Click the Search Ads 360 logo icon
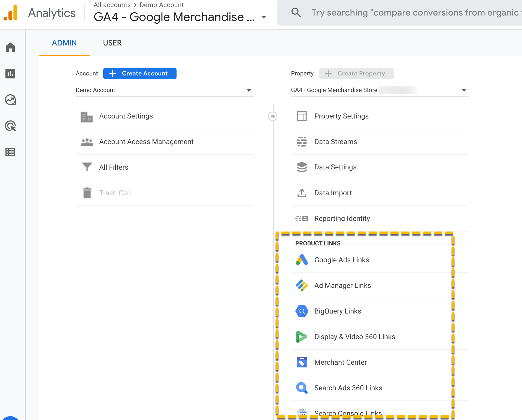Image resolution: width=522 pixels, height=420 pixels. click(302, 388)
